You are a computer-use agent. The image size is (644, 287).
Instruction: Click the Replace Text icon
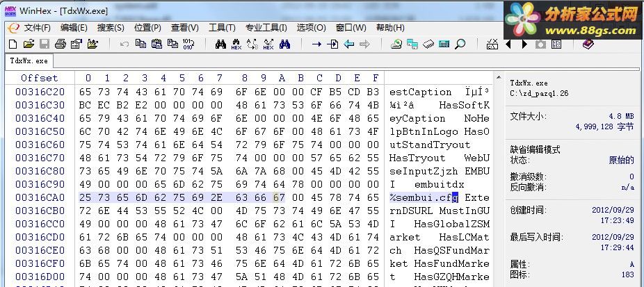252,44
